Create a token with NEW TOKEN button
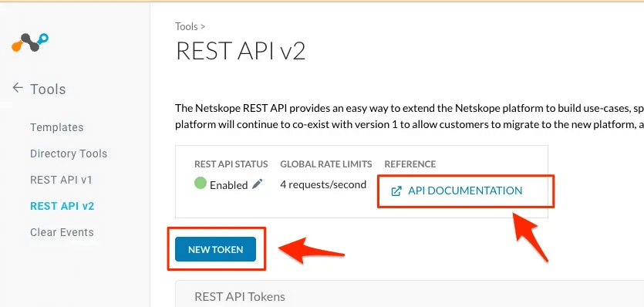644x307 pixels. (215, 249)
